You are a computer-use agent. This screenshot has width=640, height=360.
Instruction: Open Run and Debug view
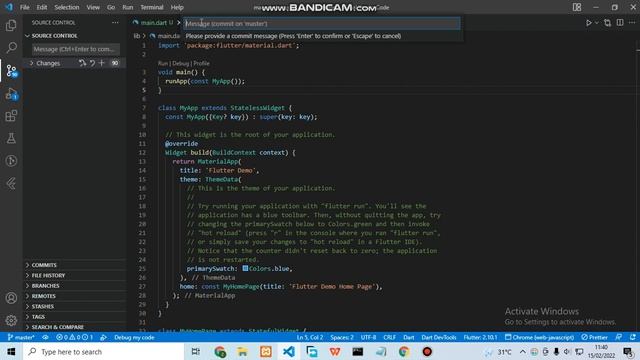click(x=11, y=94)
